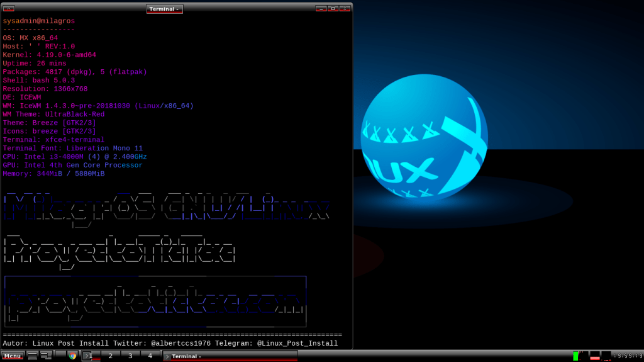Click the green CPU monitor in tray
Image resolution: width=644 pixels, height=362 pixels.
[575, 356]
